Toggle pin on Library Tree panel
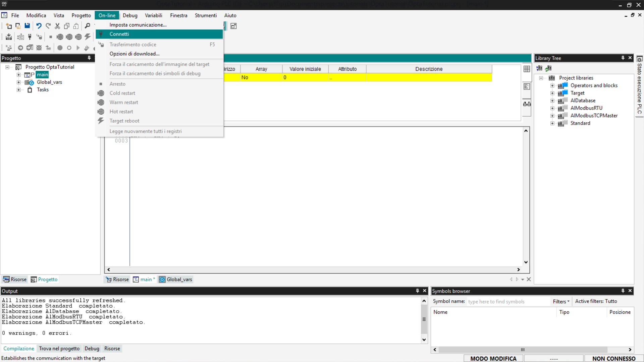644x362 pixels. tap(623, 58)
